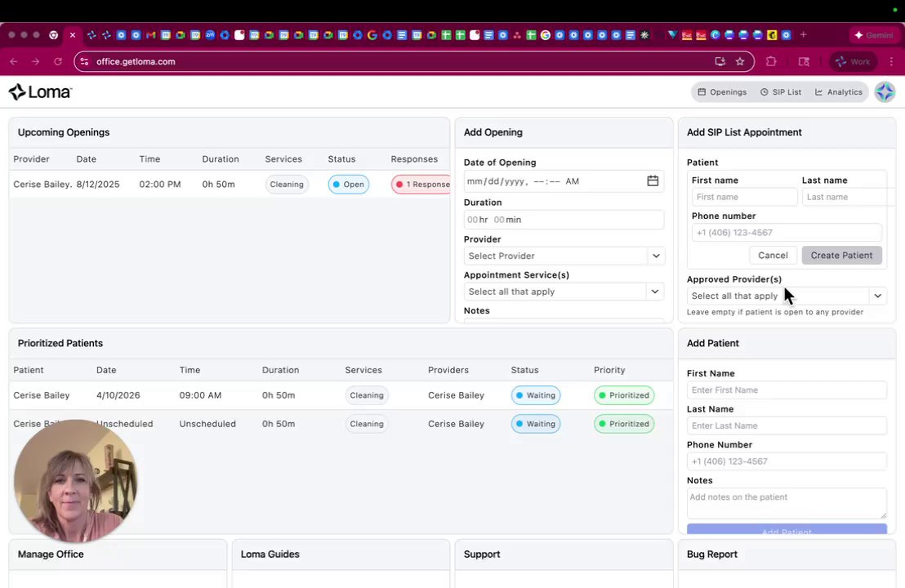Click the back navigation arrow

tap(14, 61)
